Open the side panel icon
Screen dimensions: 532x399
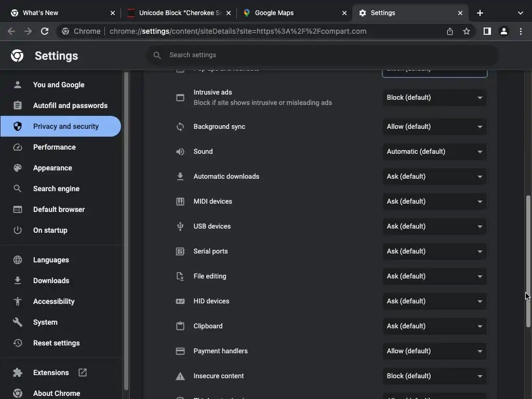tap(487, 31)
